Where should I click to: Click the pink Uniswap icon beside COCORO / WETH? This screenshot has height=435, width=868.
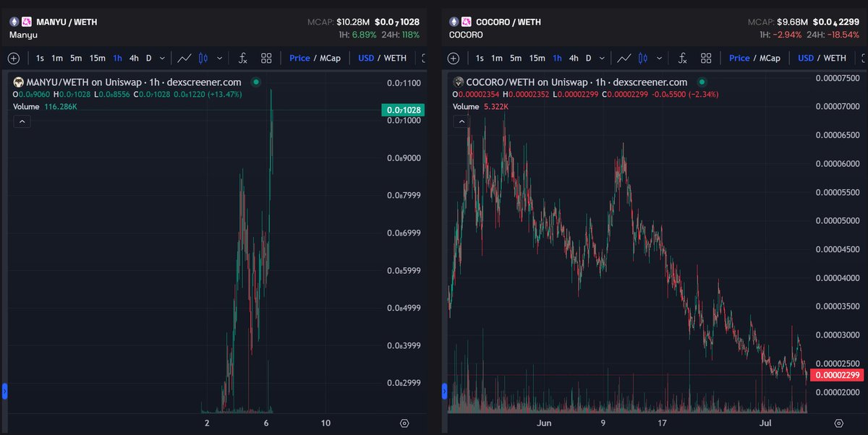point(467,22)
